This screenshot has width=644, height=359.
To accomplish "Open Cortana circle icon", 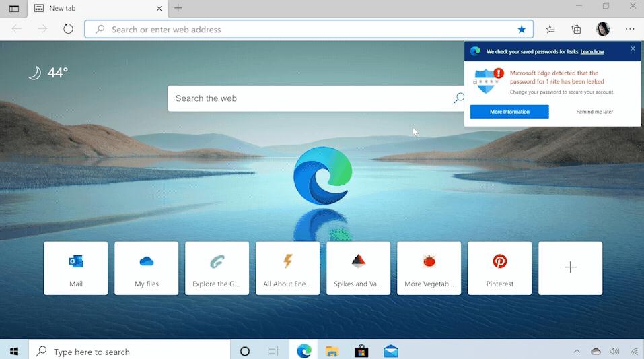I will tap(245, 351).
